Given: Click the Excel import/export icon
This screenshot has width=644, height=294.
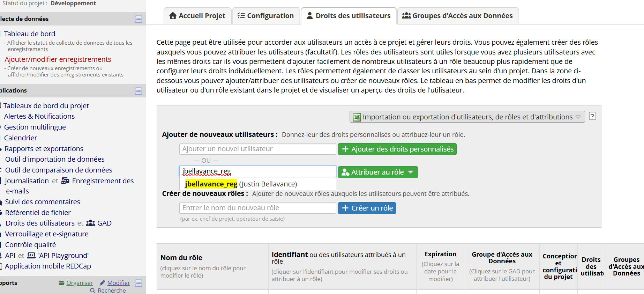Looking at the screenshot, I should pos(357,117).
